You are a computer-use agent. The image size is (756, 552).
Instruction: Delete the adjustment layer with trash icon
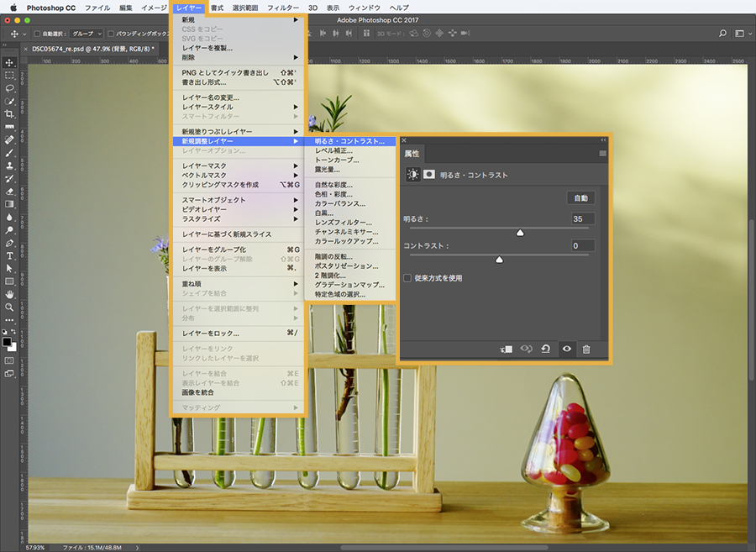(586, 349)
